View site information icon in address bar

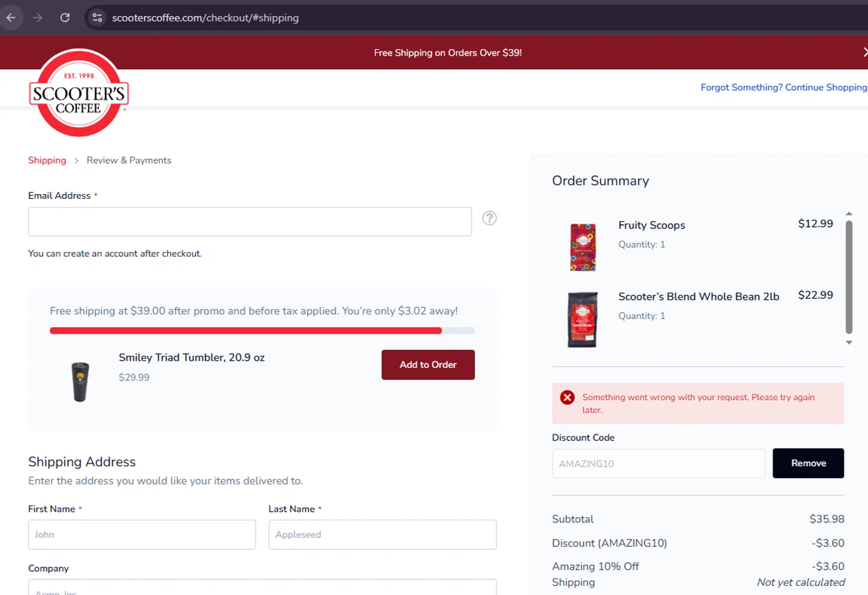click(97, 18)
